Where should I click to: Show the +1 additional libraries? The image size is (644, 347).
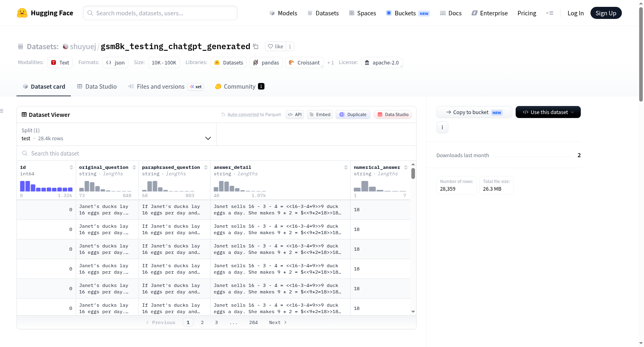pyautogui.click(x=330, y=62)
